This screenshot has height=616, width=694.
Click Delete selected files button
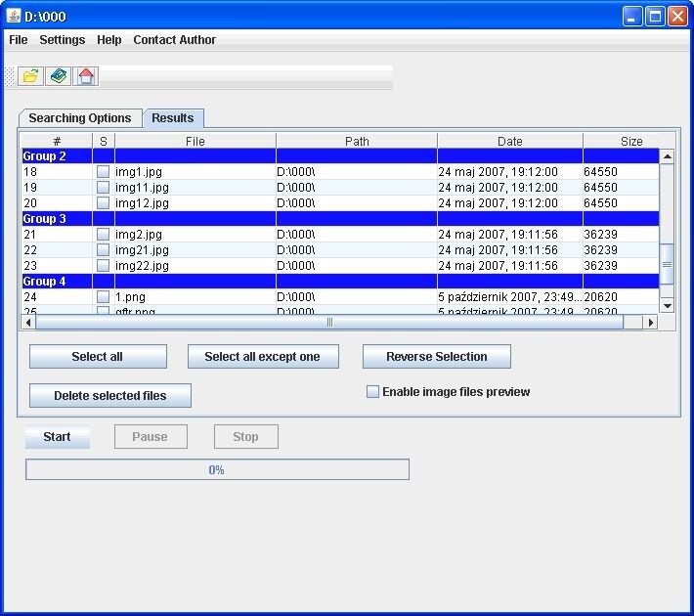(x=110, y=395)
